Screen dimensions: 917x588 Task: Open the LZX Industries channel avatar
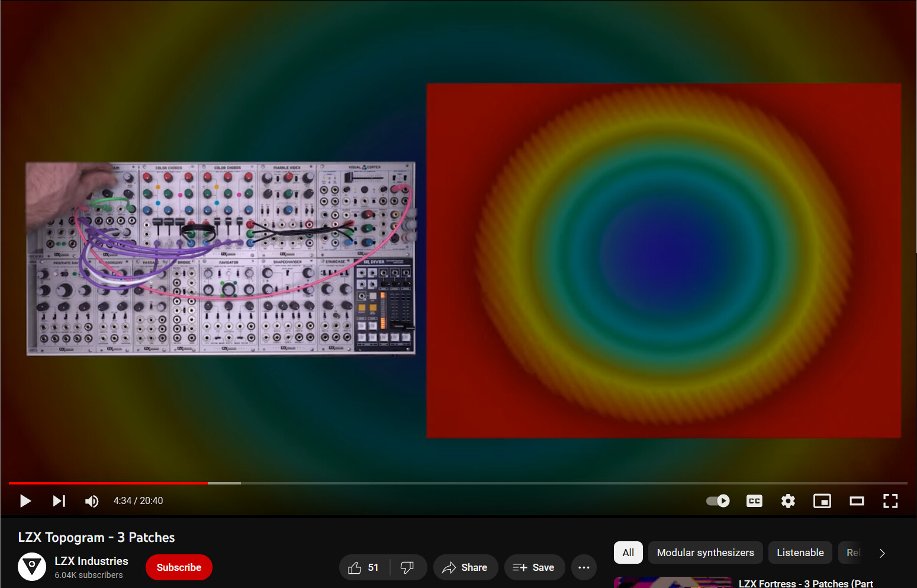(32, 567)
